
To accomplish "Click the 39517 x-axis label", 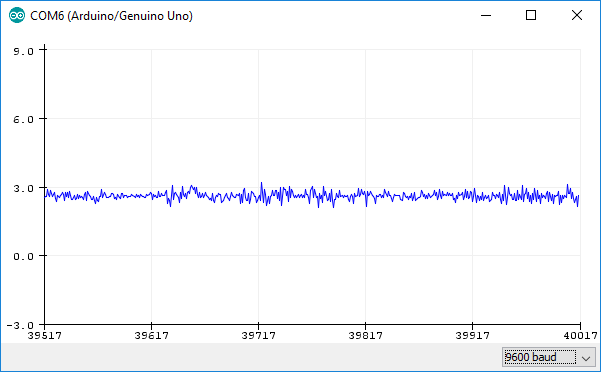I will [44, 335].
